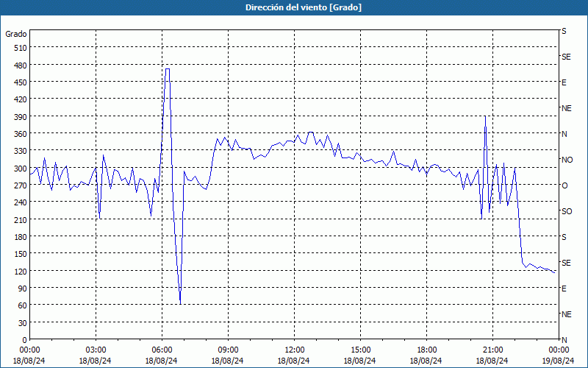Pick the '390' axis value
Image resolution: width=588 pixels, height=368 pixels.
click(21, 117)
